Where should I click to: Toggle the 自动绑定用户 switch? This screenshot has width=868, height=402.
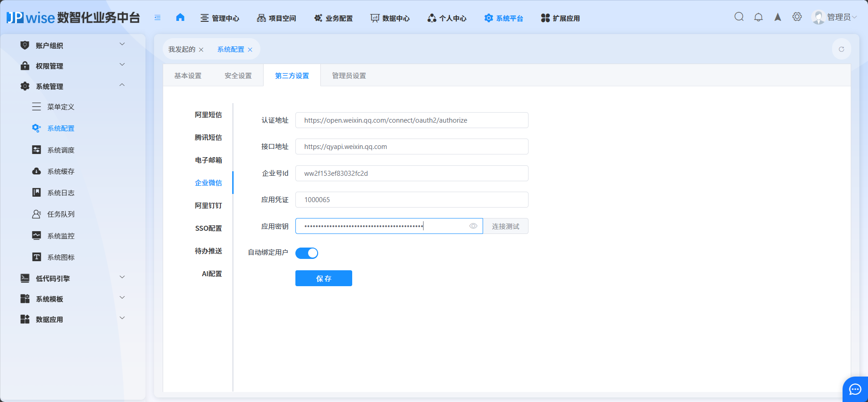(x=307, y=253)
